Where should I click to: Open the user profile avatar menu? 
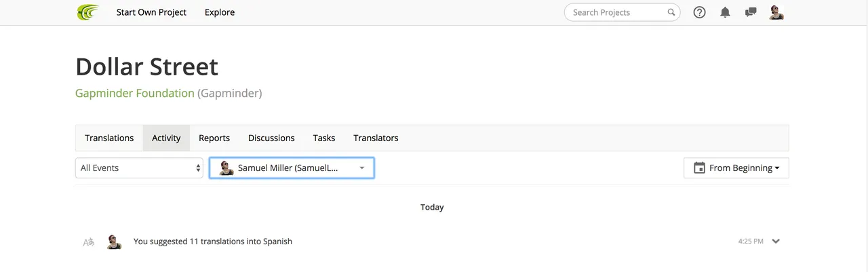776,12
